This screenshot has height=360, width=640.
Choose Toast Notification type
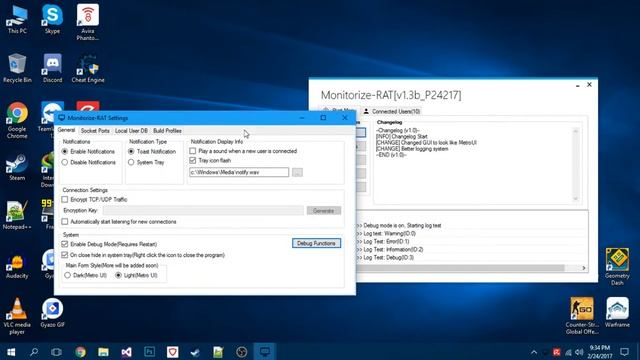pos(131,151)
